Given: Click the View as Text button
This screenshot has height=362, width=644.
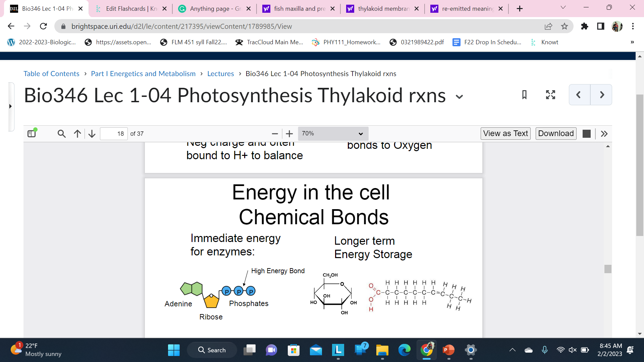Looking at the screenshot, I should pyautogui.click(x=505, y=133).
